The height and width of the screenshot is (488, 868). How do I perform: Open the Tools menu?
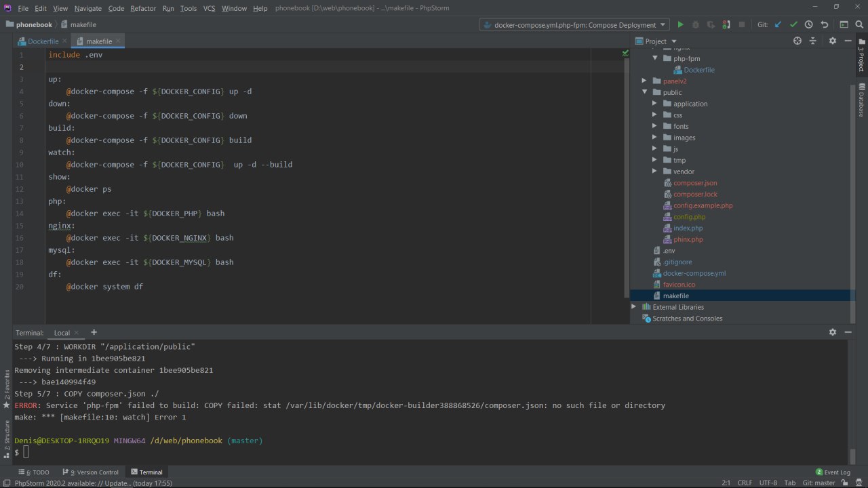pos(189,8)
